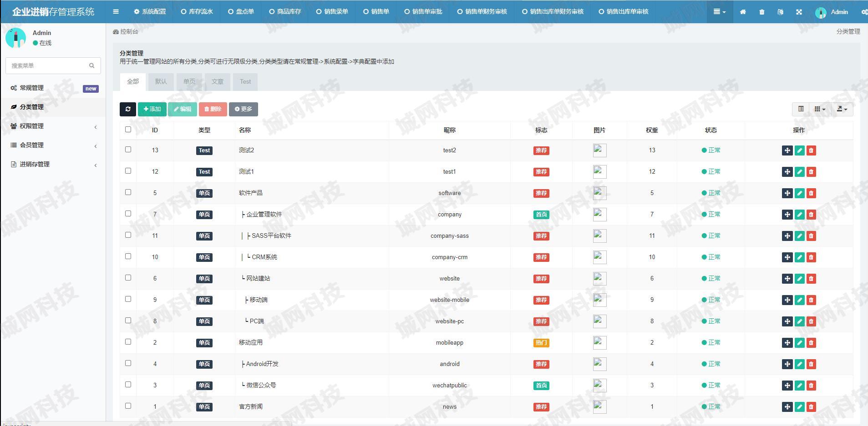This screenshot has width=868, height=426.
Task: Expand 会员管理 sidebar menu
Action: click(53, 145)
